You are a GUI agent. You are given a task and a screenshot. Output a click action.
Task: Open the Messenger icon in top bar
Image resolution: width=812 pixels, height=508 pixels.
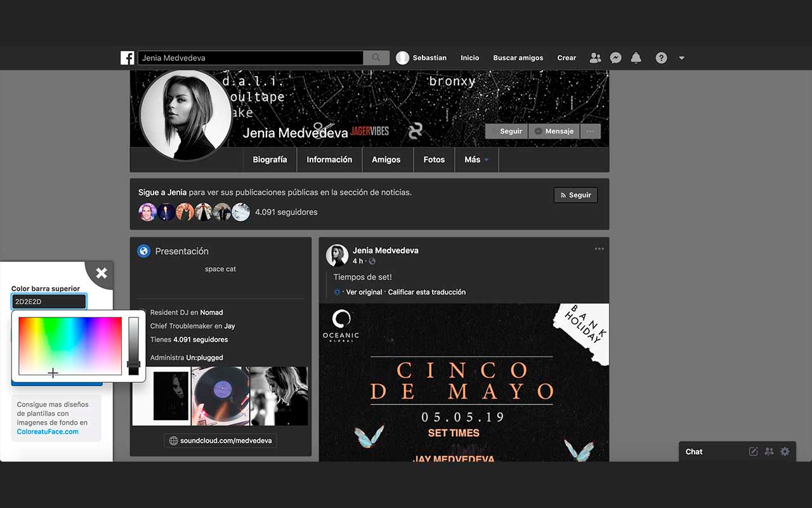click(615, 58)
